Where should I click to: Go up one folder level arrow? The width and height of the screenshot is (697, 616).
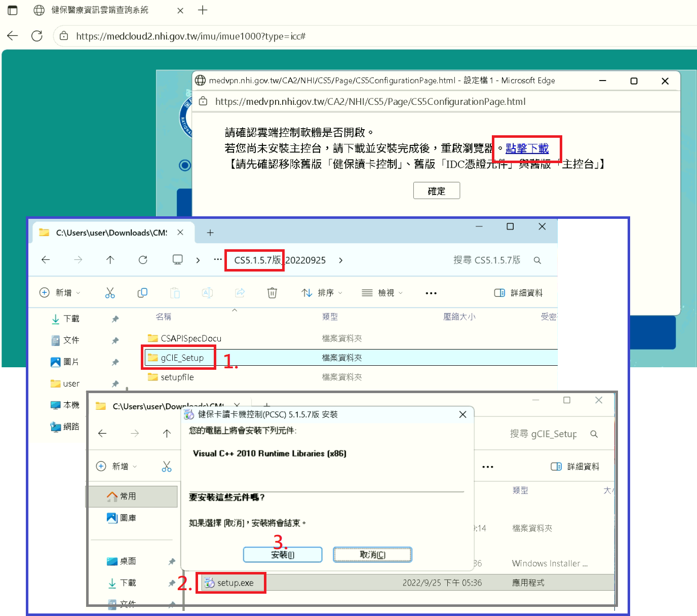(x=110, y=260)
